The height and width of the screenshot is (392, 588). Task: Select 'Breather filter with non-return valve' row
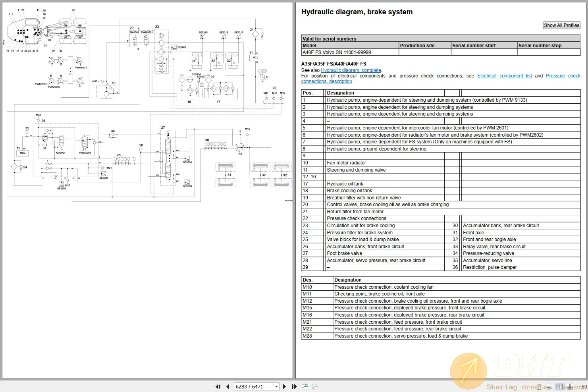tap(441, 198)
